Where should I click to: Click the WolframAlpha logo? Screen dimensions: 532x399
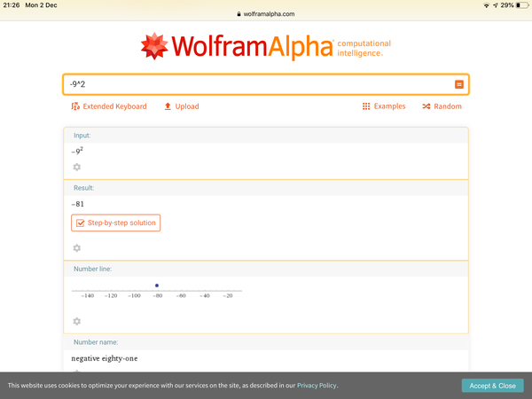[266, 46]
